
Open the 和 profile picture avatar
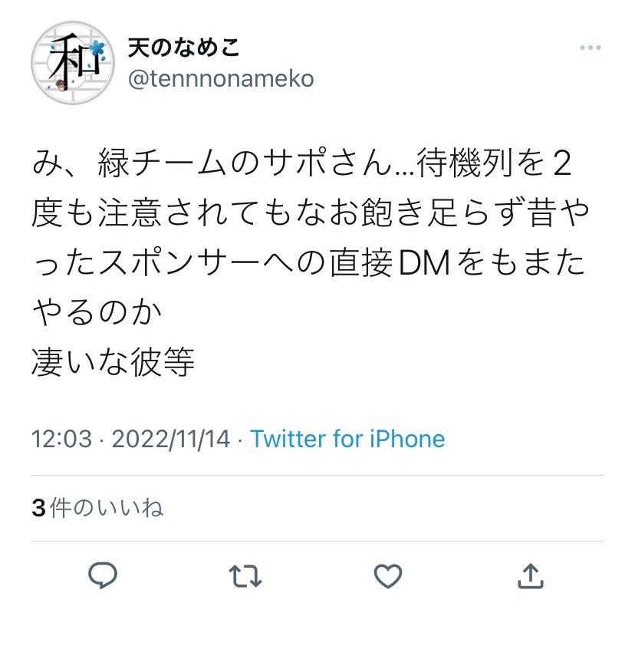point(73,63)
